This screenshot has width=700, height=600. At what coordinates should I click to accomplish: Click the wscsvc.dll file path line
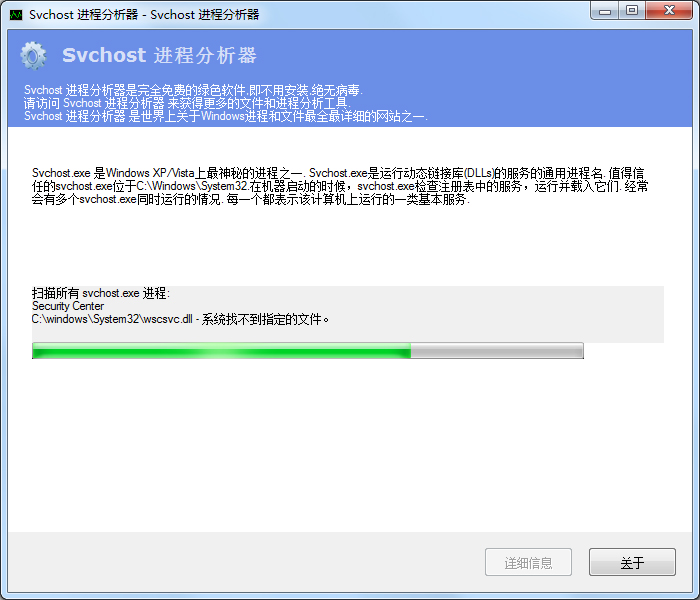[x=180, y=319]
